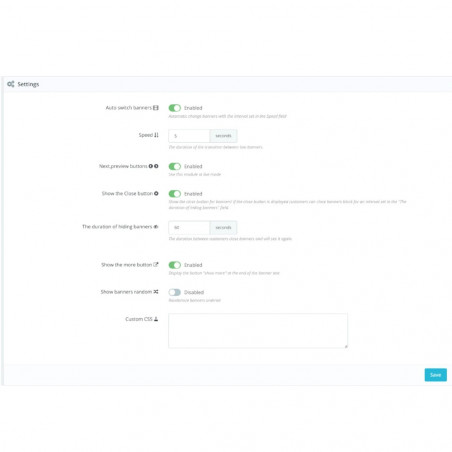Image resolution: width=452 pixels, height=452 pixels.
Task: Click the sort icon next to Speed label
Action: tap(156, 135)
